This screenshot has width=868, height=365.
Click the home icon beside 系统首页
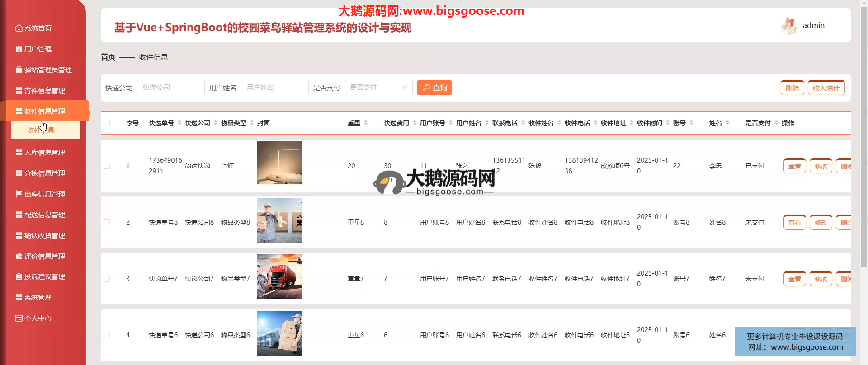[x=19, y=28]
